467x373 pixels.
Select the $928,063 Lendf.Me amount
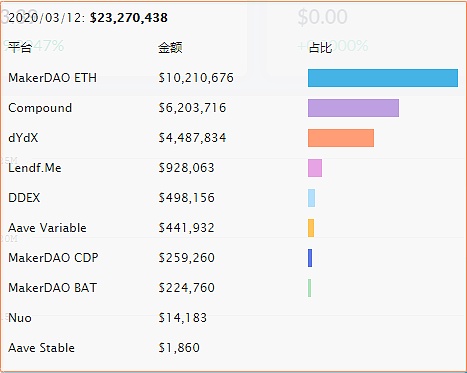pos(186,168)
